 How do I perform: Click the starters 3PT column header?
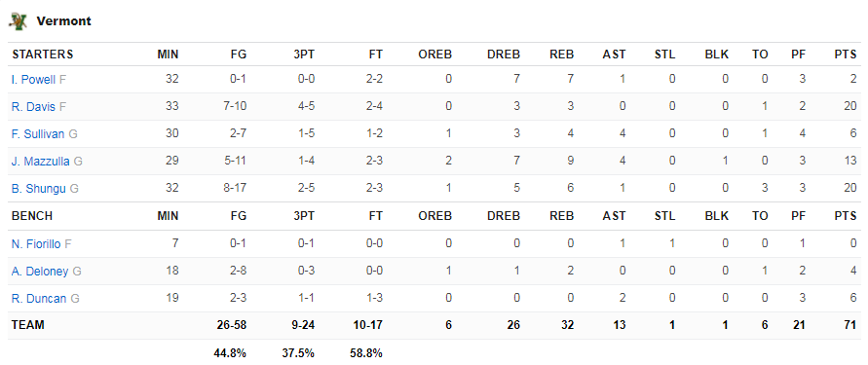(304, 55)
